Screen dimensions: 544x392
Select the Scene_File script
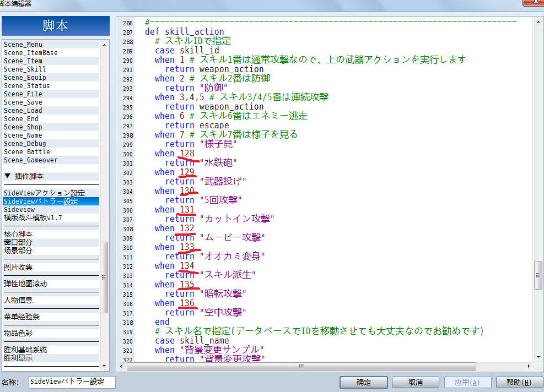coord(51,94)
